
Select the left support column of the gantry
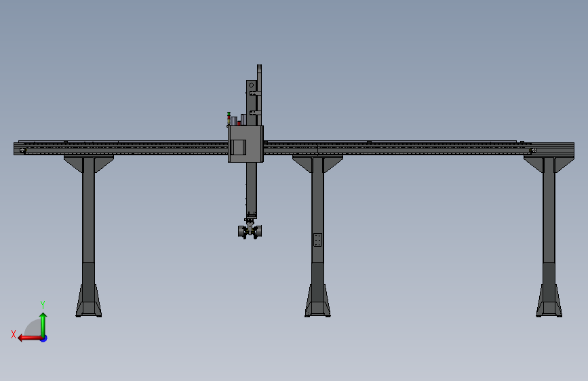pyautogui.click(x=88, y=236)
